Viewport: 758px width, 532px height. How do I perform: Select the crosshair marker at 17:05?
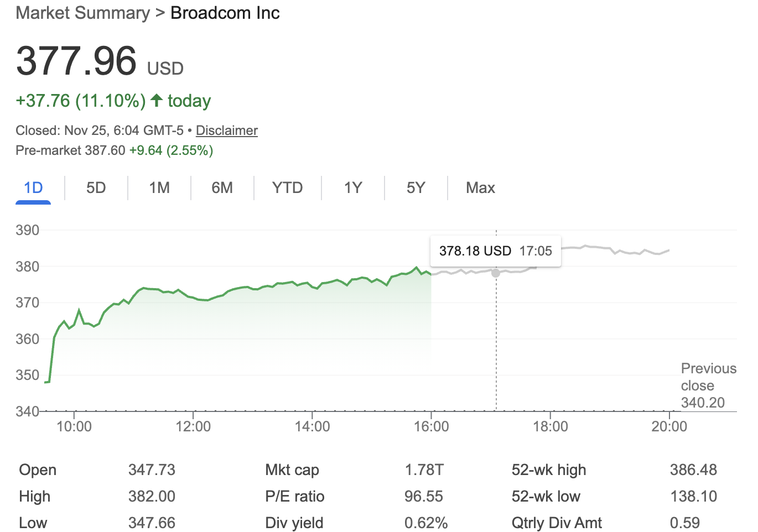pyautogui.click(x=495, y=273)
